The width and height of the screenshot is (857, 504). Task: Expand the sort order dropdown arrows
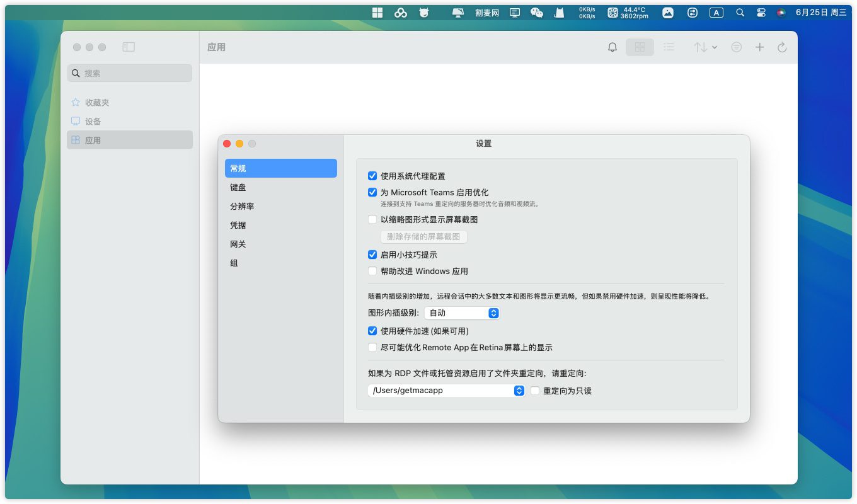(705, 47)
